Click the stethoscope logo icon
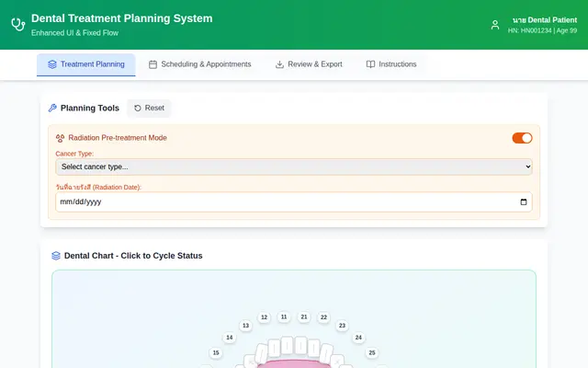This screenshot has width=588, height=368. (18, 25)
